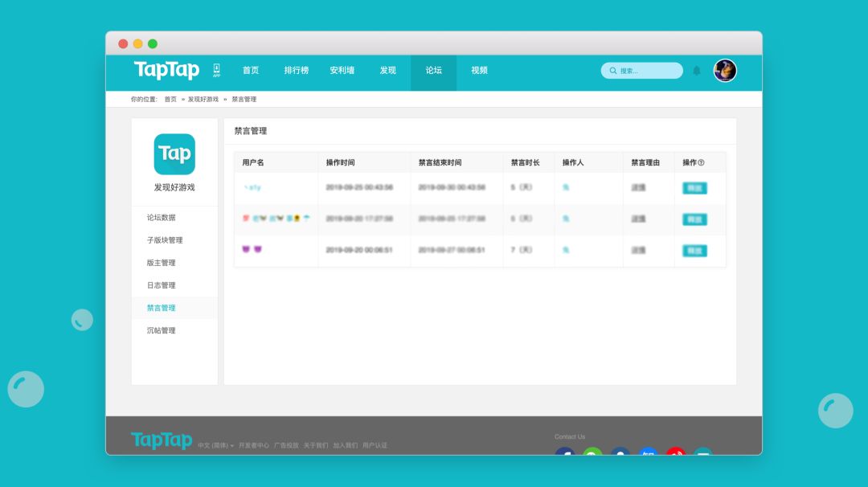This screenshot has height=487, width=868.
Task: Click release button in first mute row
Action: pyautogui.click(x=694, y=188)
